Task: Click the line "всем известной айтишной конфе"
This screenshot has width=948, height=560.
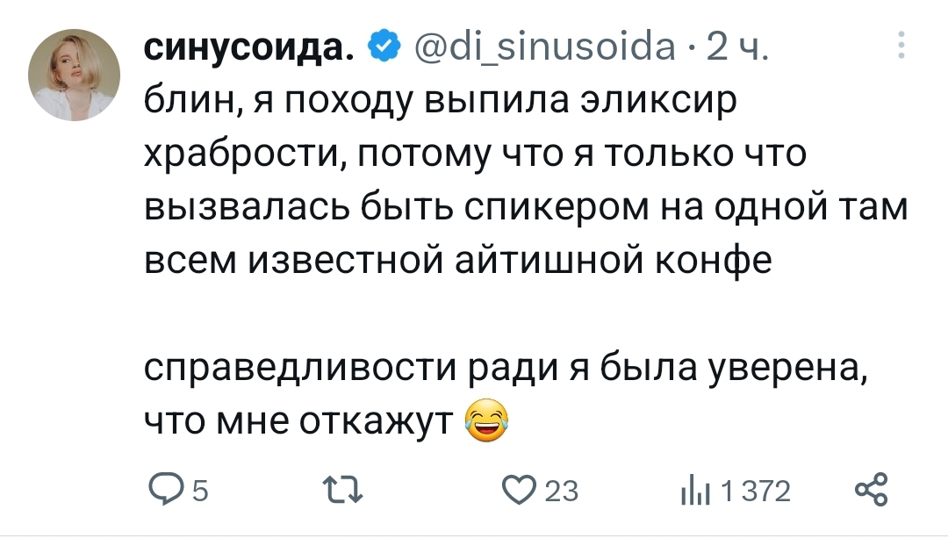Action: point(456,262)
